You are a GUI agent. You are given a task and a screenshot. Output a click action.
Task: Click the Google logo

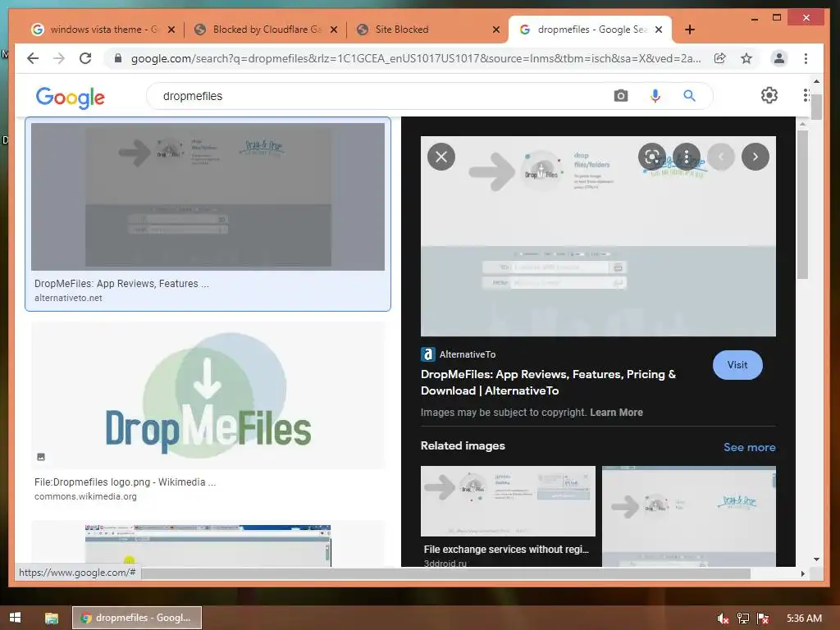71,97
